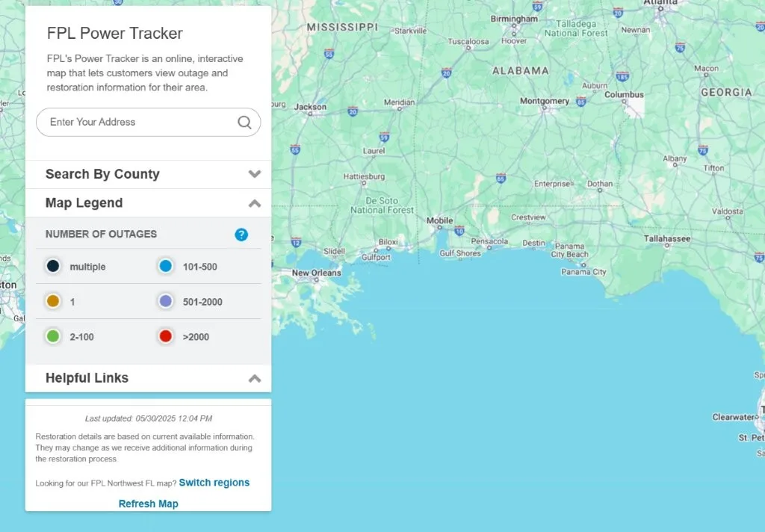Click Birmingham on the map
The height and width of the screenshot is (532, 765).
click(x=514, y=19)
